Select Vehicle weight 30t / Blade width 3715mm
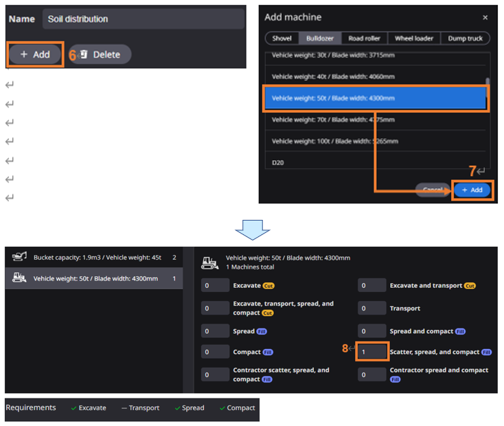 376,56
